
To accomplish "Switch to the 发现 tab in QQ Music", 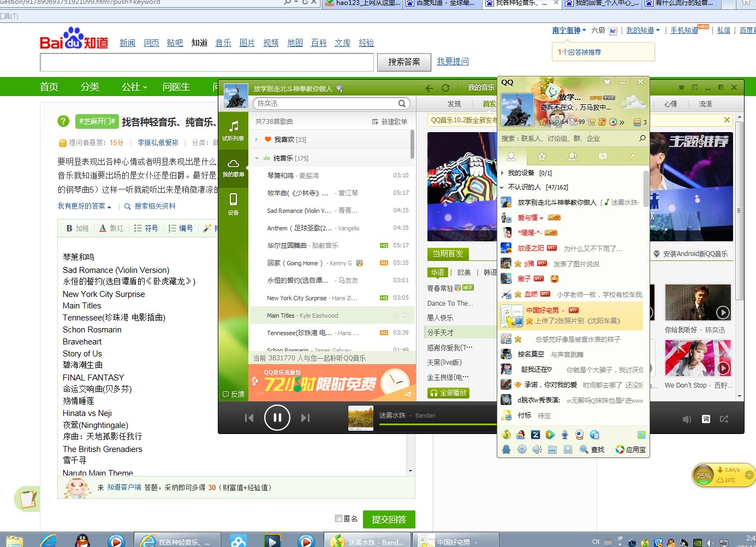I will [454, 104].
